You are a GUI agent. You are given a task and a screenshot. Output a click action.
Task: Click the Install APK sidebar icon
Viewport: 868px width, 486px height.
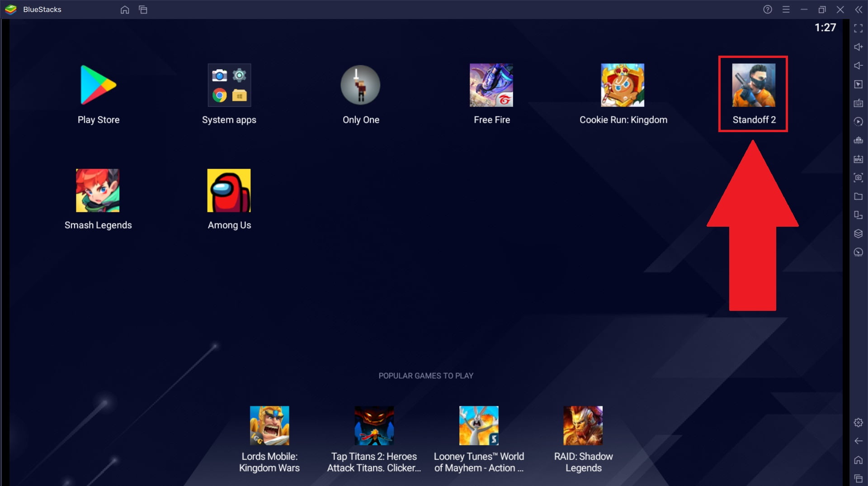858,159
